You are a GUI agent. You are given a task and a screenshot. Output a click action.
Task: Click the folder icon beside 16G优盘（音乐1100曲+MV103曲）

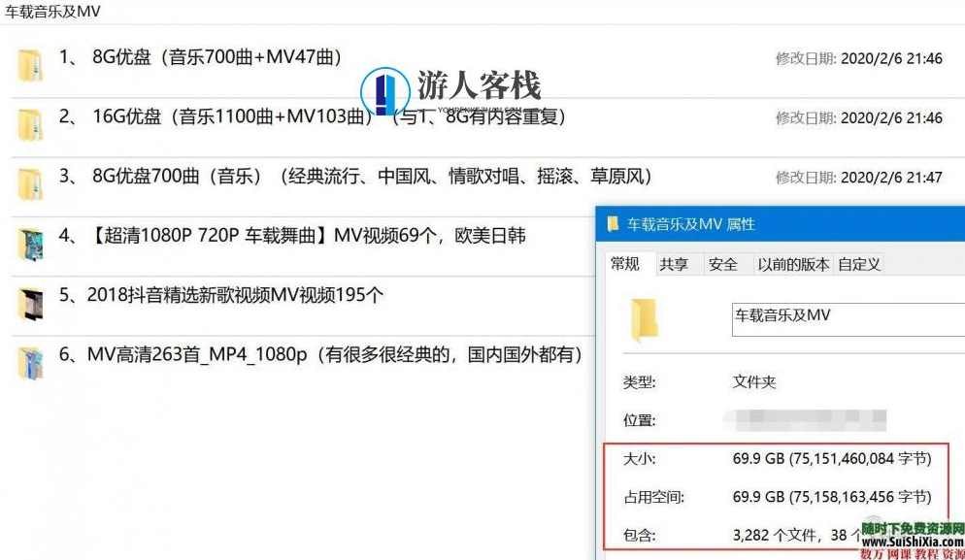[30, 123]
